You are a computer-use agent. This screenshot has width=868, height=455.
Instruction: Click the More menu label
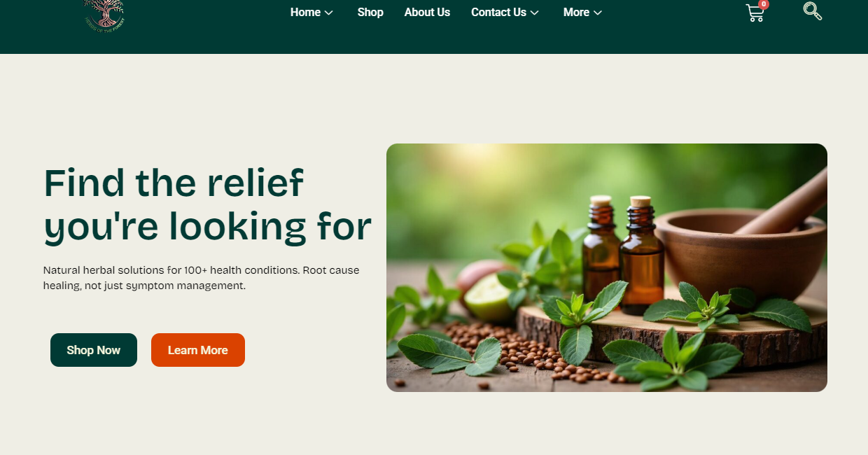click(x=576, y=12)
